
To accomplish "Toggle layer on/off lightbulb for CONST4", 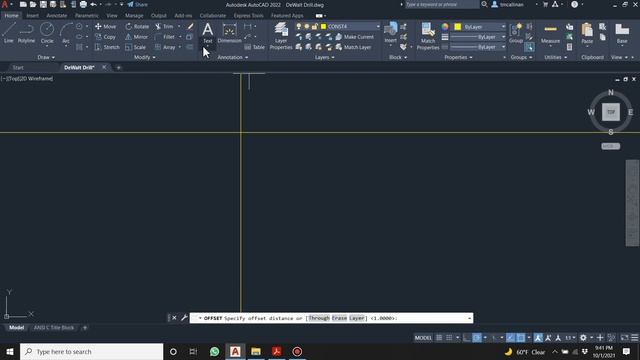I will [x=299, y=27].
